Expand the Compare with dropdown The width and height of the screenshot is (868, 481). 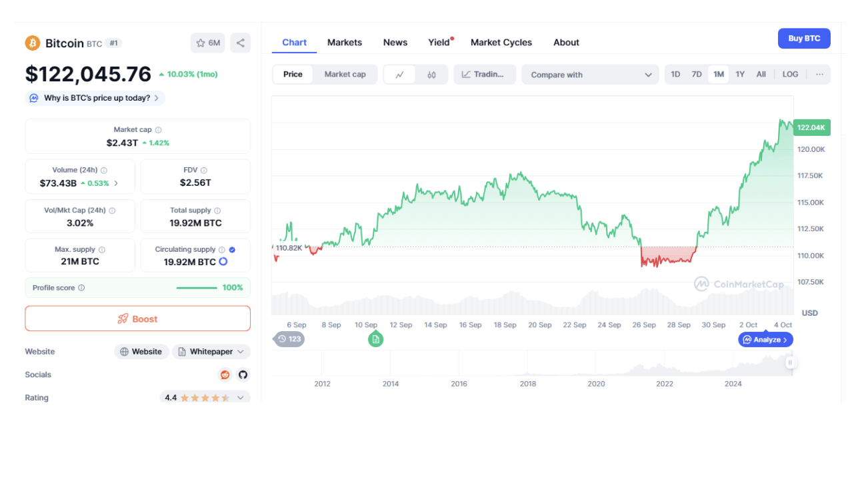pos(591,75)
